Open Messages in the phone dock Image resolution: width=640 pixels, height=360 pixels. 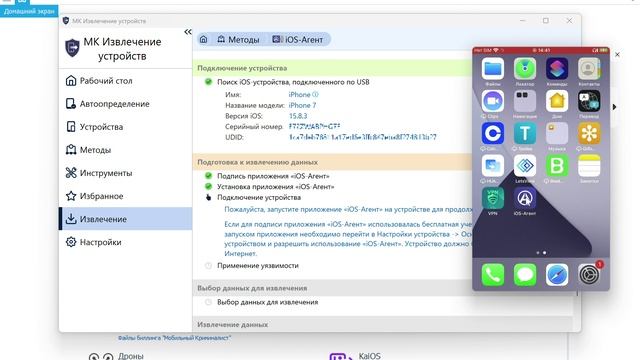tap(525, 274)
